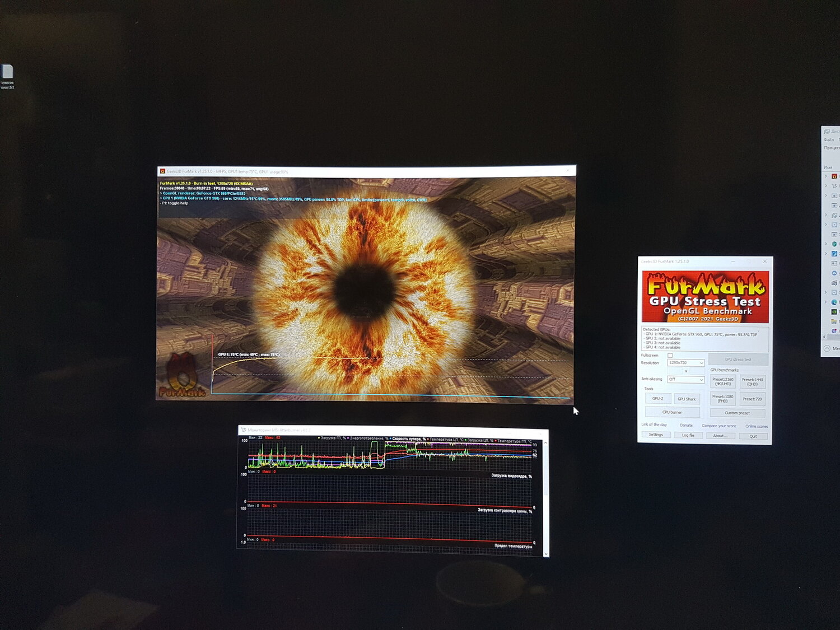This screenshot has height=630, width=840.
Task: Click the Afterburner scrollbar up arrow
Action: tap(545, 443)
